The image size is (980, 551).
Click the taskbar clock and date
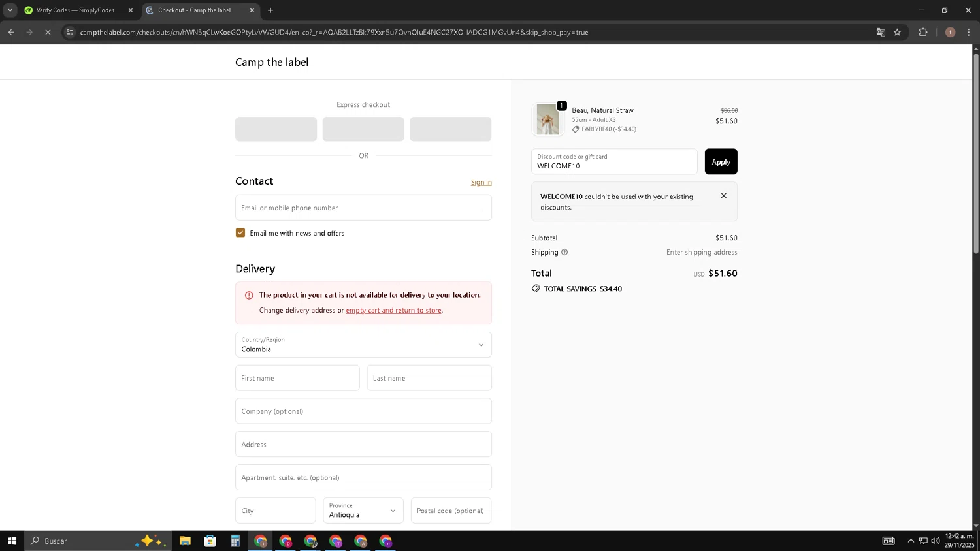[959, 541]
